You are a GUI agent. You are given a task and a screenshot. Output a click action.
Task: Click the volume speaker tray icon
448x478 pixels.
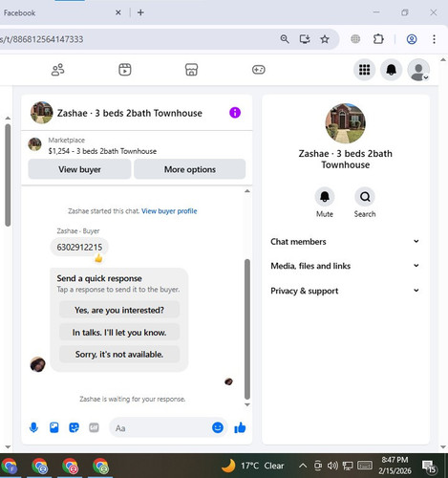click(332, 466)
